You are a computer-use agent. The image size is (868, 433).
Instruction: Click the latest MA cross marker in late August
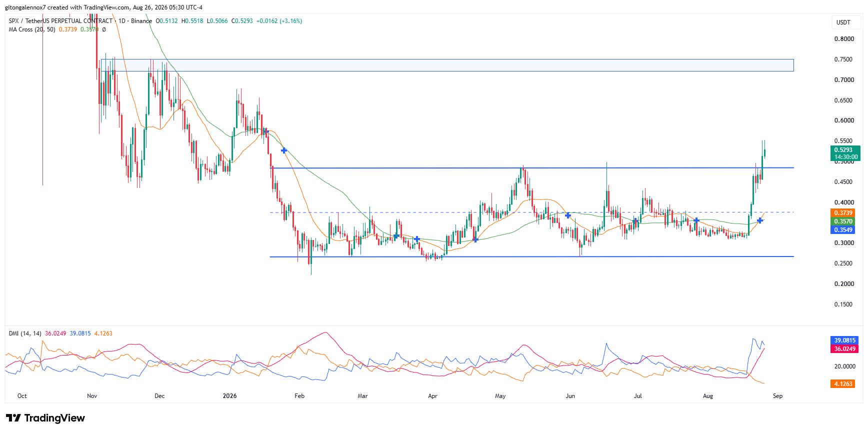pos(760,220)
